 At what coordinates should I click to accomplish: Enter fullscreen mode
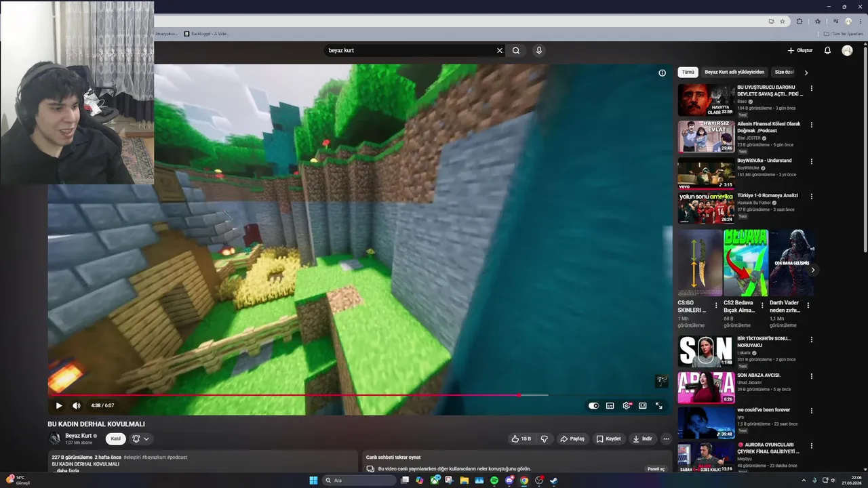pos(658,405)
